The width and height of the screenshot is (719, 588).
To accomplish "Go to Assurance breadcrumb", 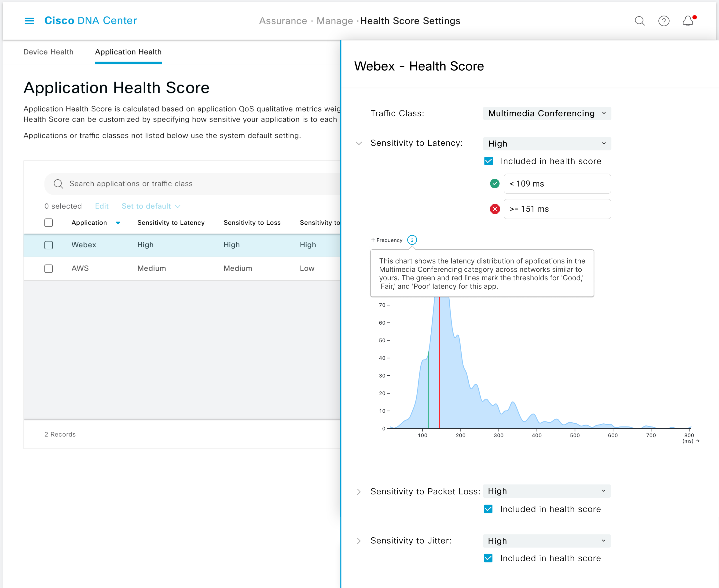I will [x=283, y=21].
